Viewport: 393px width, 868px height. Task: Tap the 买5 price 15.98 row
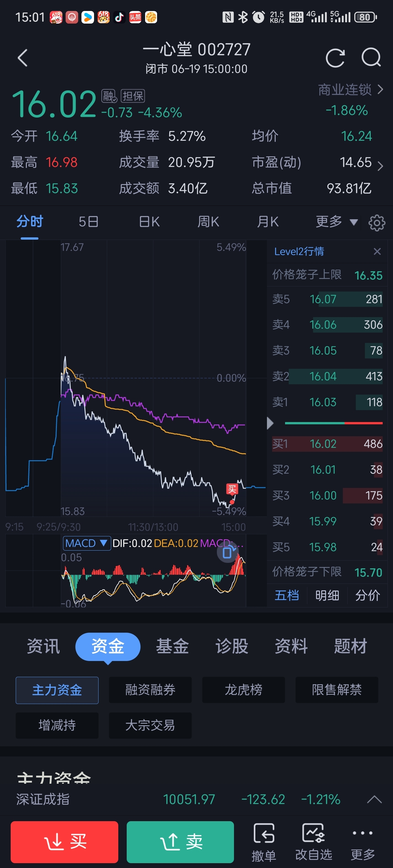327,547
